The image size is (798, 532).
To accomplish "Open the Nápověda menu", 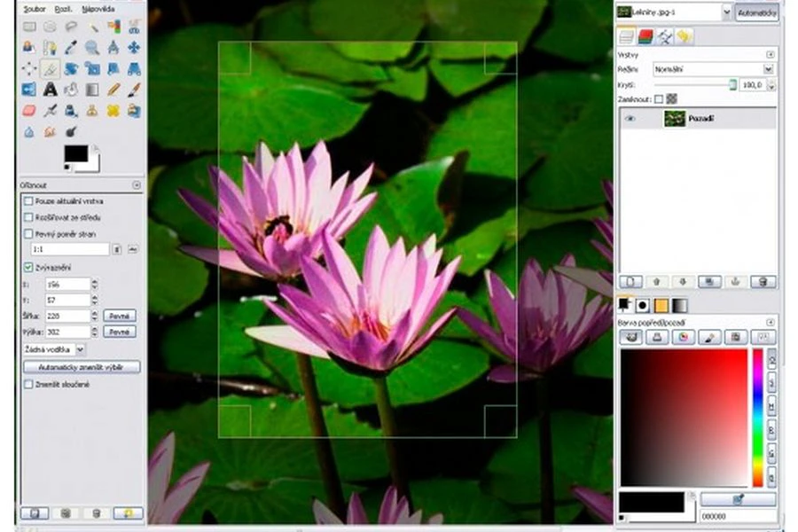I will point(98,9).
